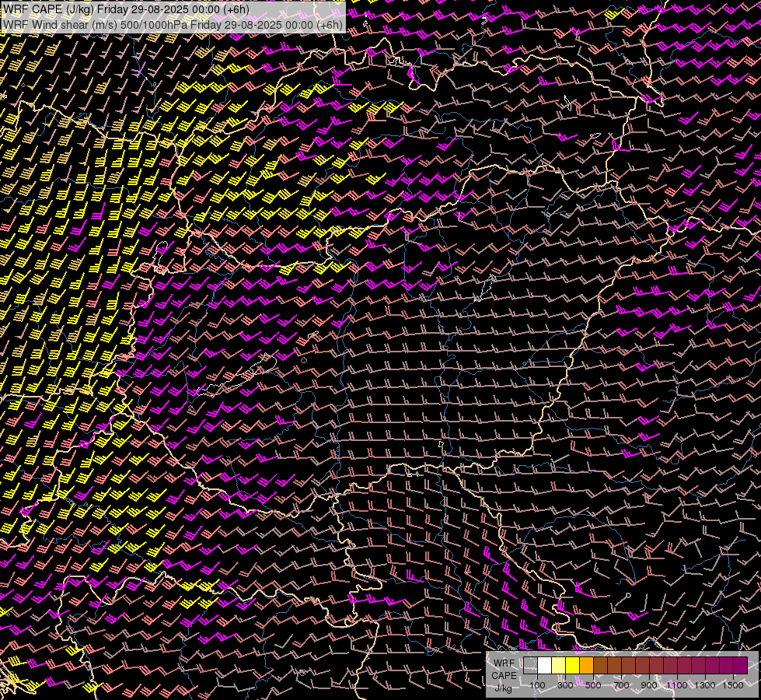Click the '500' legend value label
This screenshot has height=700, width=761.
(x=593, y=685)
